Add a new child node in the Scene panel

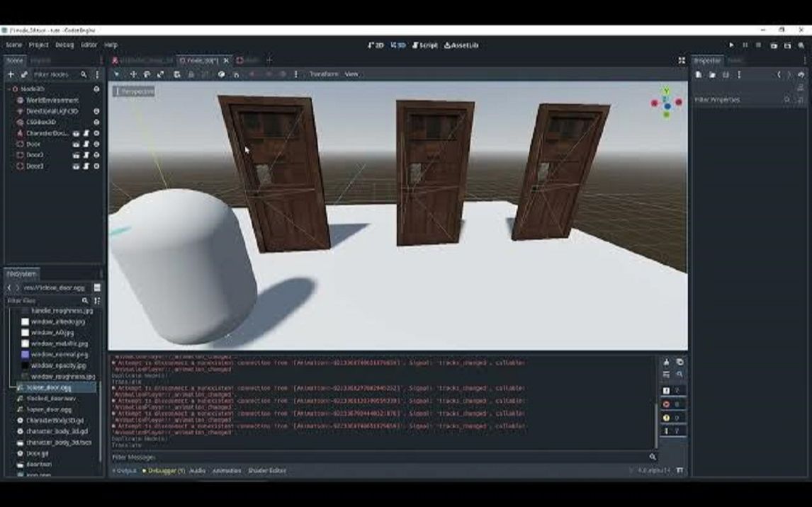point(10,74)
